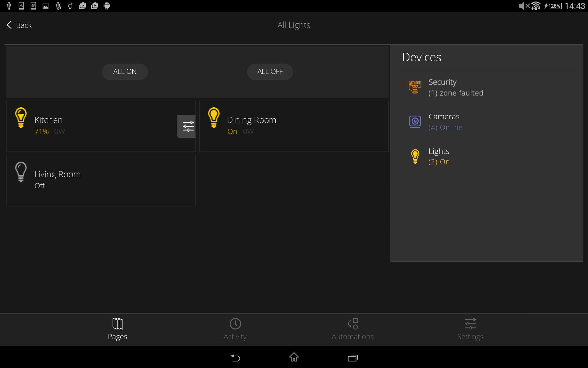This screenshot has height=368, width=588.
Task: Switch to the Automations tab
Action: tap(353, 330)
